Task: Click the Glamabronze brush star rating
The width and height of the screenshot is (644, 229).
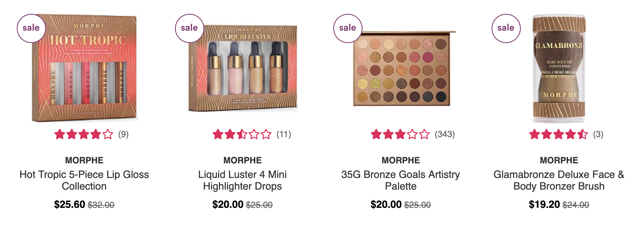Action: click(x=559, y=135)
